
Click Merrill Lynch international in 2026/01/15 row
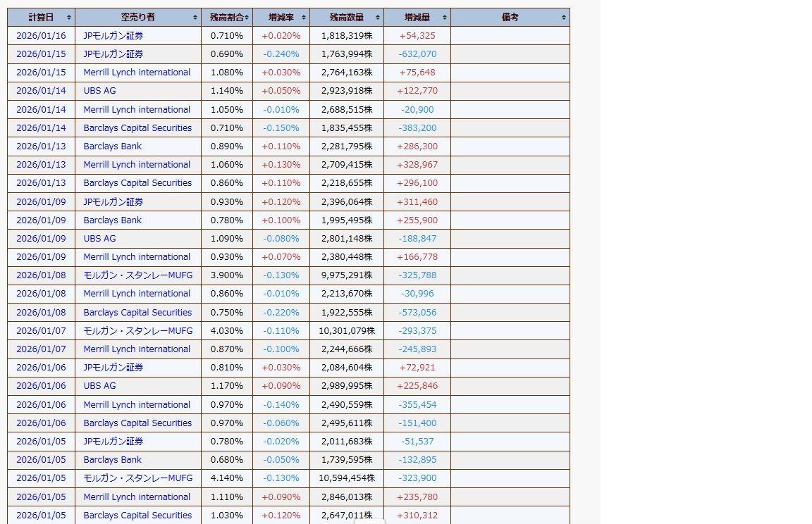point(137,73)
